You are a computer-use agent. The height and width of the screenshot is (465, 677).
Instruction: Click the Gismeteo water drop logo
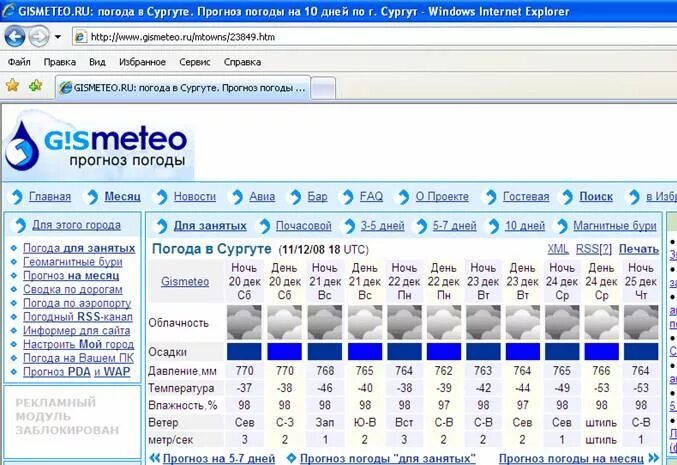[22, 146]
